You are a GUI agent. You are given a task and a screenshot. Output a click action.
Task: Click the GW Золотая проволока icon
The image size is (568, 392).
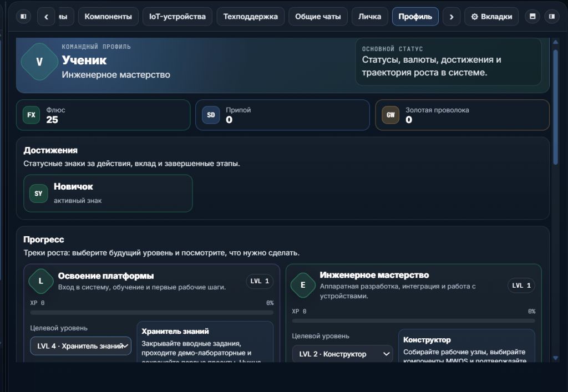point(390,115)
